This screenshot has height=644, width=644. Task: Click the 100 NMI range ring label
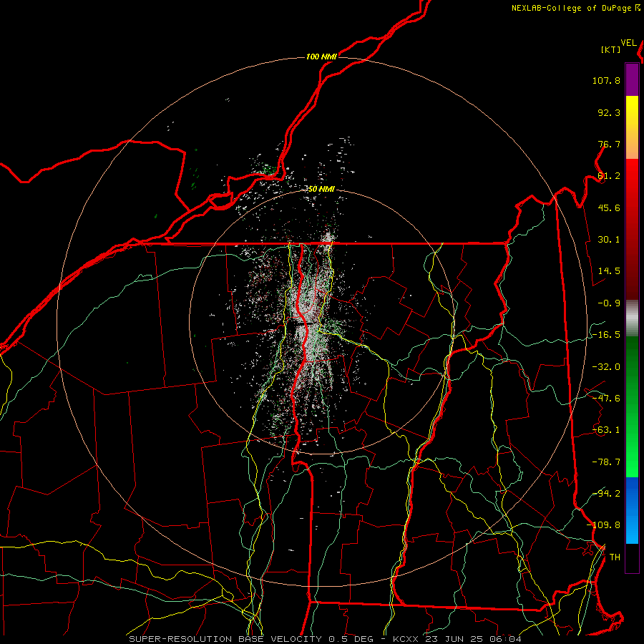321,57
